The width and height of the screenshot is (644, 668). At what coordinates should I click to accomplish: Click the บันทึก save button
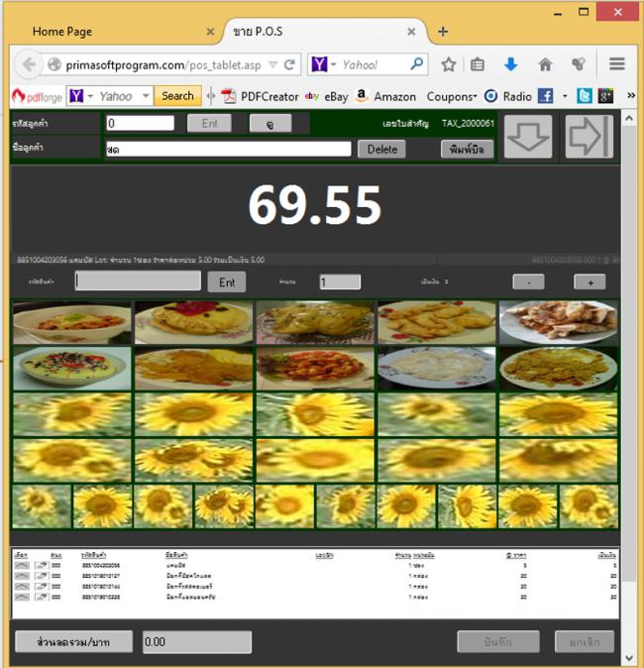498,641
